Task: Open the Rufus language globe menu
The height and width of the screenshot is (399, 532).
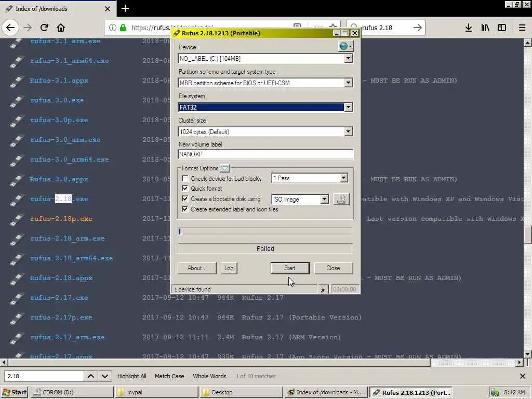Action: pos(345,46)
